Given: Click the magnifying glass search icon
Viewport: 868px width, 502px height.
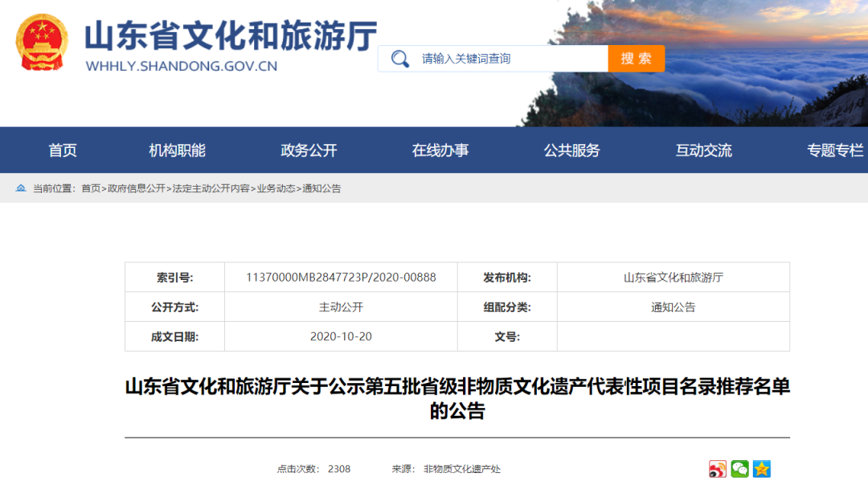Looking at the screenshot, I should click(x=399, y=59).
